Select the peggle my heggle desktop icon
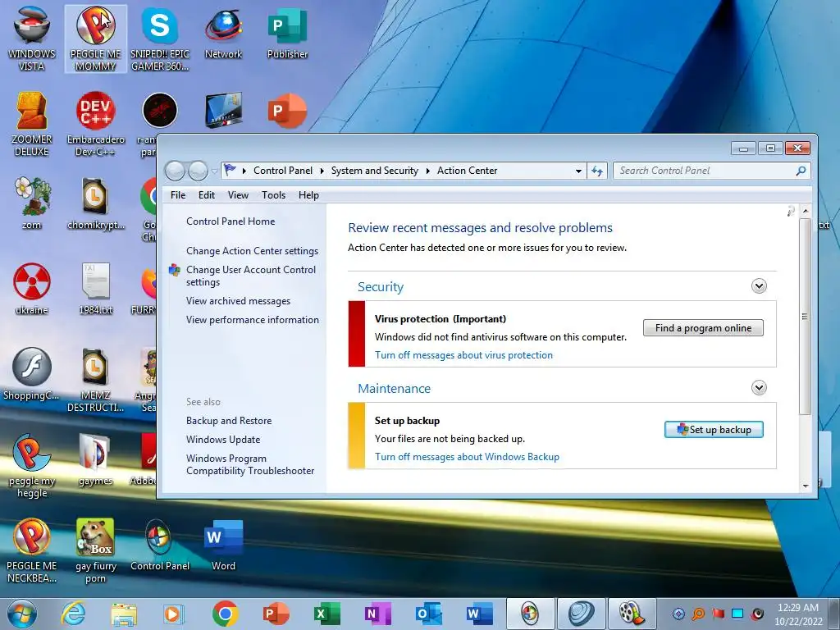This screenshot has width=840, height=630. (32, 464)
